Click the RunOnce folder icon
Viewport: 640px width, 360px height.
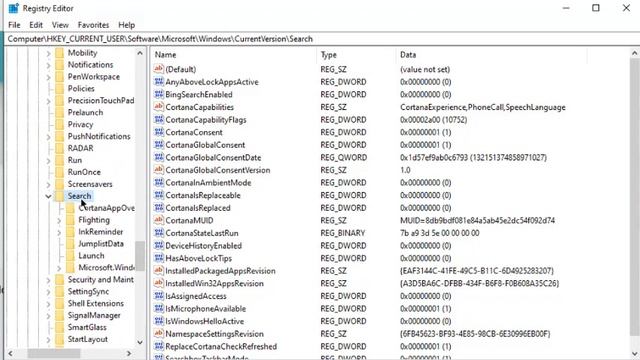coord(60,172)
